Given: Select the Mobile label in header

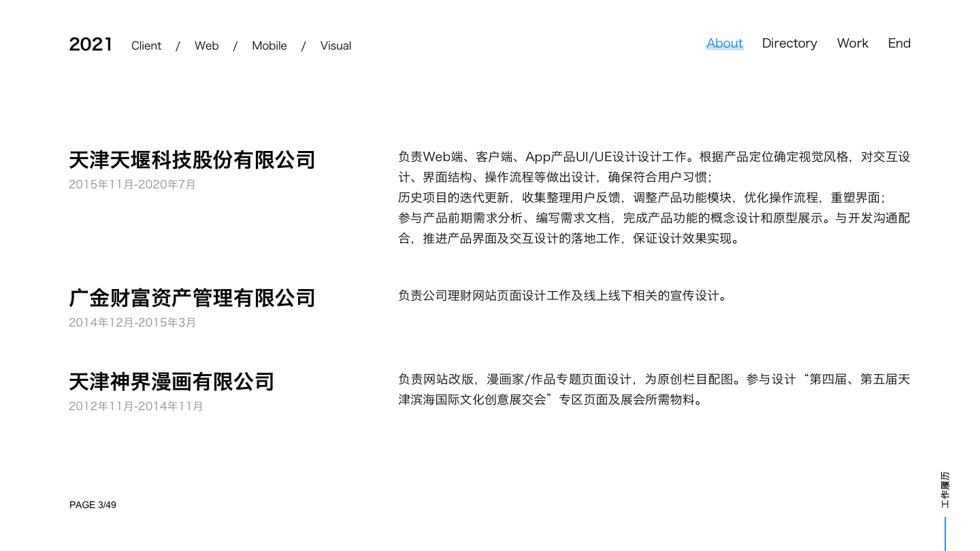Looking at the screenshot, I should click(x=269, y=46).
